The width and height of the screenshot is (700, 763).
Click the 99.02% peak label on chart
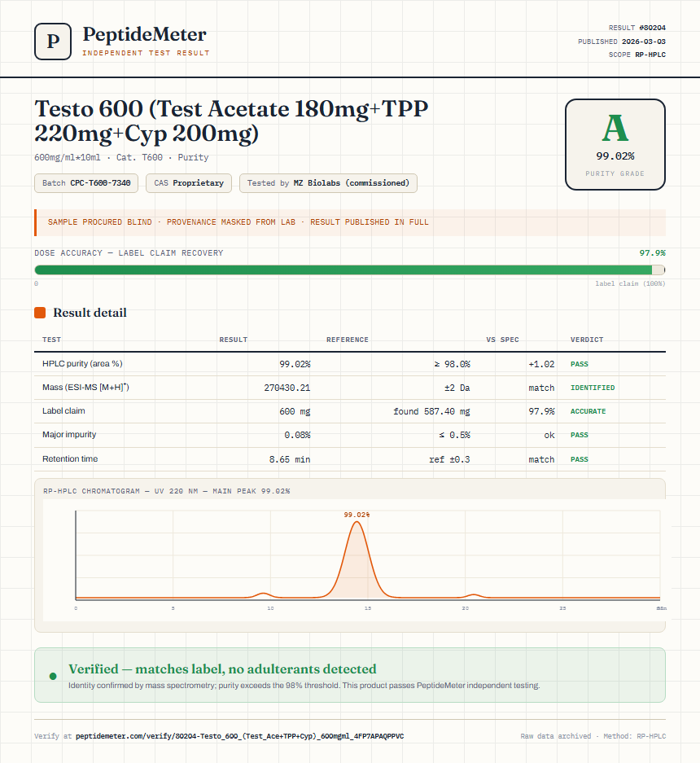[x=357, y=515]
